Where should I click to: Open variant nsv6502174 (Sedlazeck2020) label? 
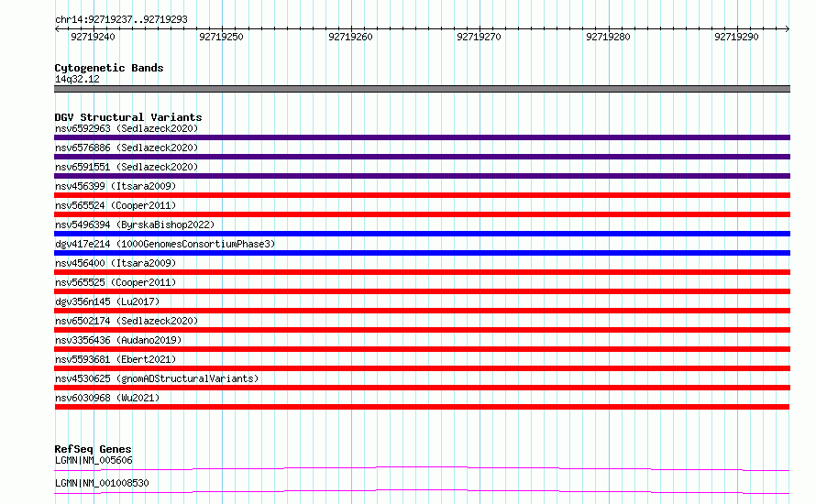coord(127,321)
